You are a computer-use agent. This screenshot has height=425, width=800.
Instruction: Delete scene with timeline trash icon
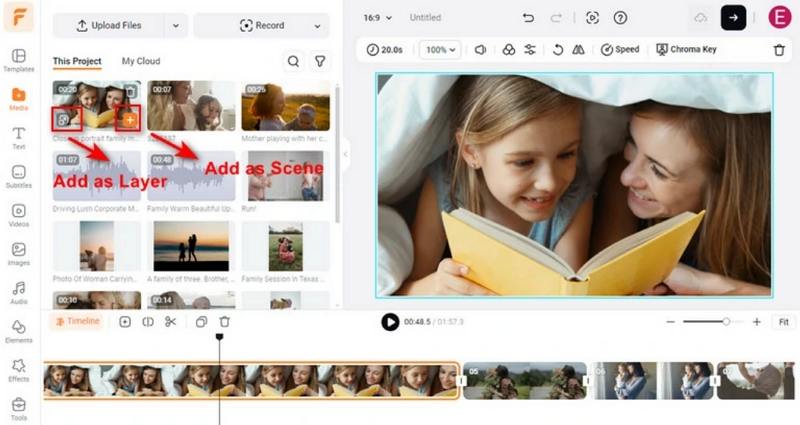[224, 321]
